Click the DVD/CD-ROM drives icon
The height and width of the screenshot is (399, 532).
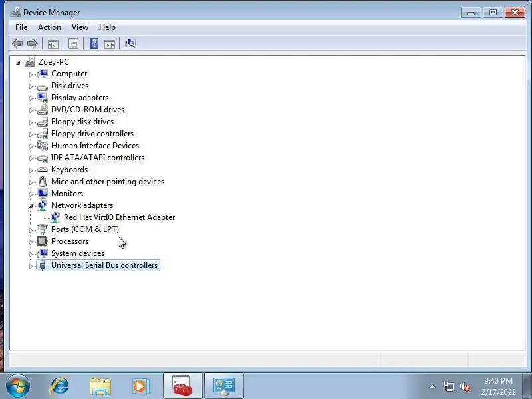[x=43, y=110]
